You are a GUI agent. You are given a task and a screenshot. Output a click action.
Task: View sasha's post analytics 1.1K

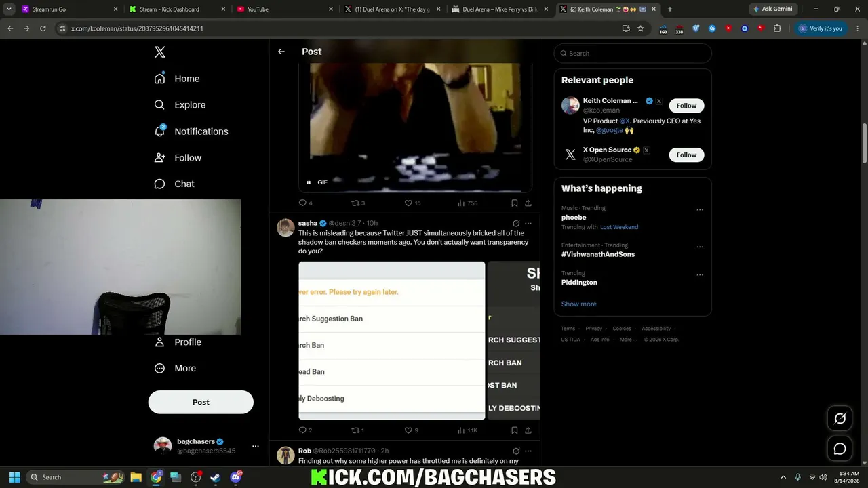click(467, 430)
